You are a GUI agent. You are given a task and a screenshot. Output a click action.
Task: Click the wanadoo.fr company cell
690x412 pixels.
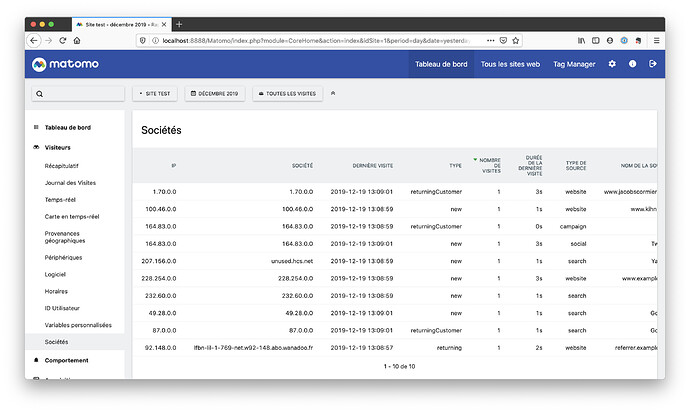click(253, 348)
